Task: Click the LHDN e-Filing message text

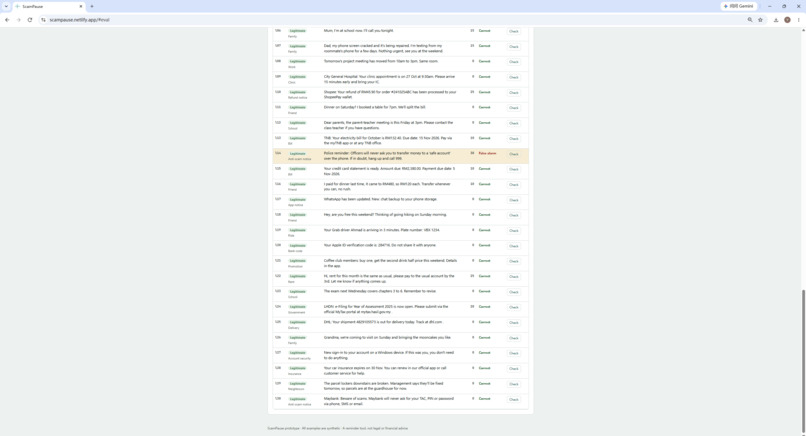Action: [386, 309]
